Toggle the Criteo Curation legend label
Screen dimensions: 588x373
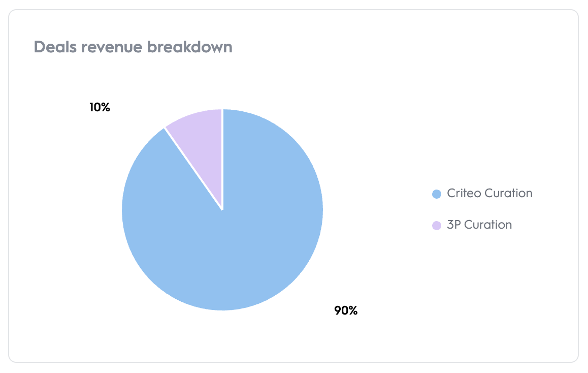[x=489, y=194]
